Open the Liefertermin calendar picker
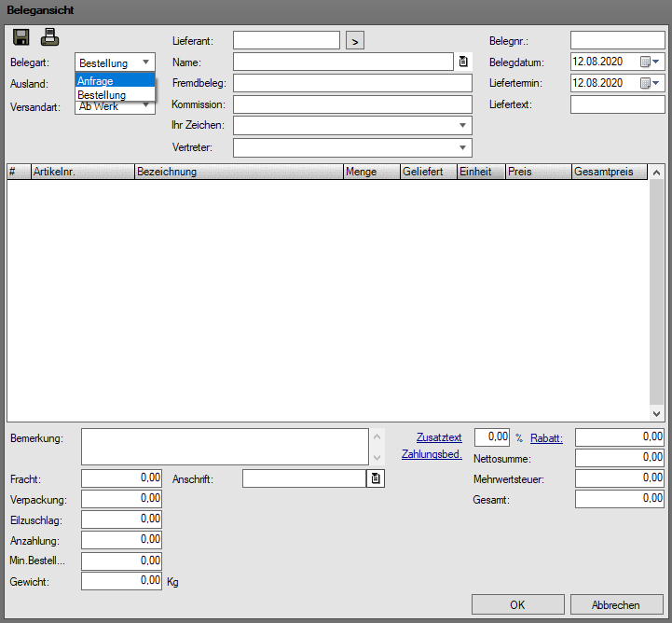Screen dimensions: 672x623 click(x=650, y=83)
